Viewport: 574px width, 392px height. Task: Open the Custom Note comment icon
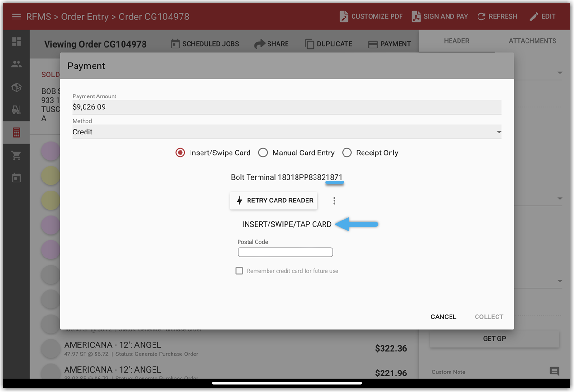click(554, 372)
